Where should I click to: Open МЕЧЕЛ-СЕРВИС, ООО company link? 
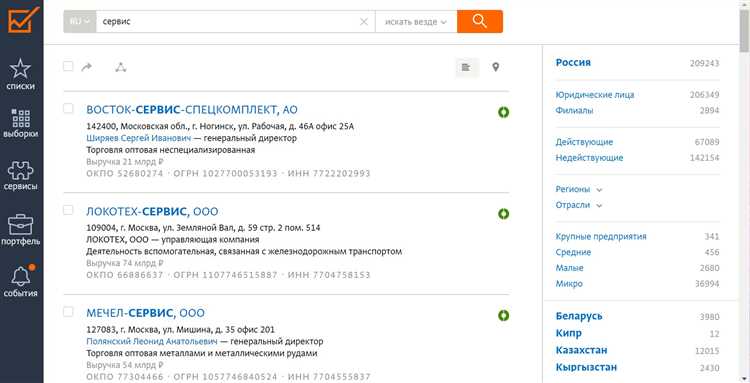coord(145,313)
